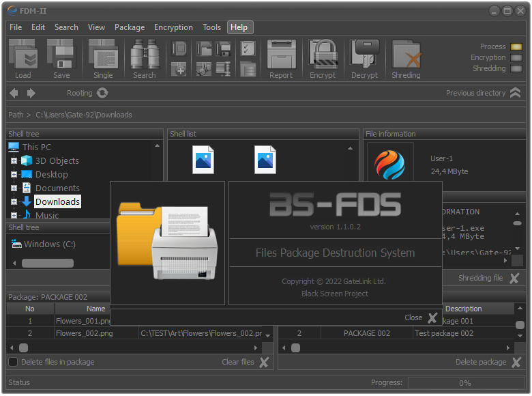Viewport: 532px width, 396px height.
Task: Expand the Music tree node
Action: pyautogui.click(x=14, y=215)
